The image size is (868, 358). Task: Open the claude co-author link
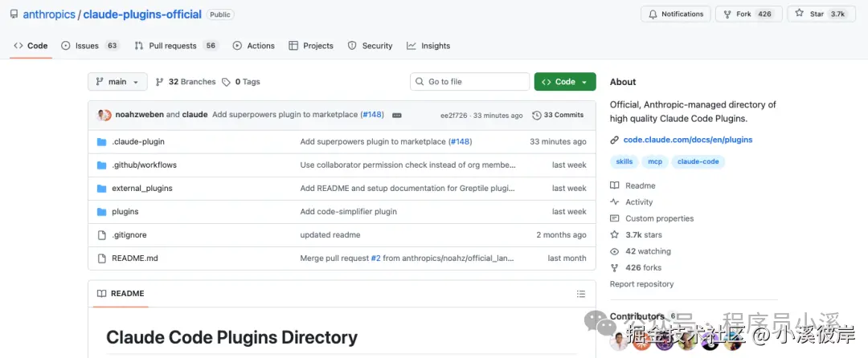[x=194, y=115]
